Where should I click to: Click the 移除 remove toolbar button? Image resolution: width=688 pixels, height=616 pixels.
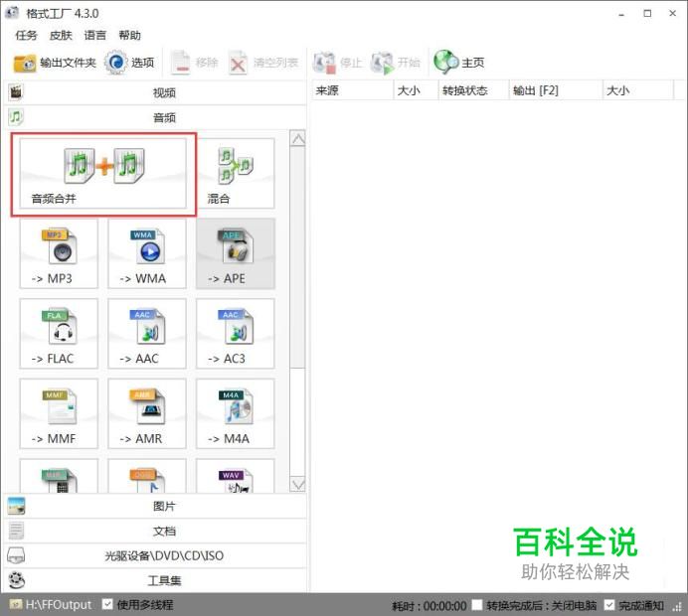point(194,63)
